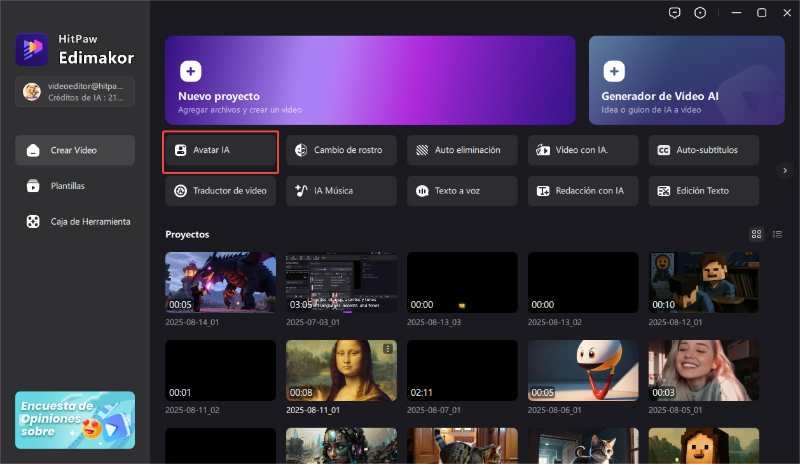This screenshot has height=464, width=800.
Task: Open the user account avatar
Action: [32, 92]
